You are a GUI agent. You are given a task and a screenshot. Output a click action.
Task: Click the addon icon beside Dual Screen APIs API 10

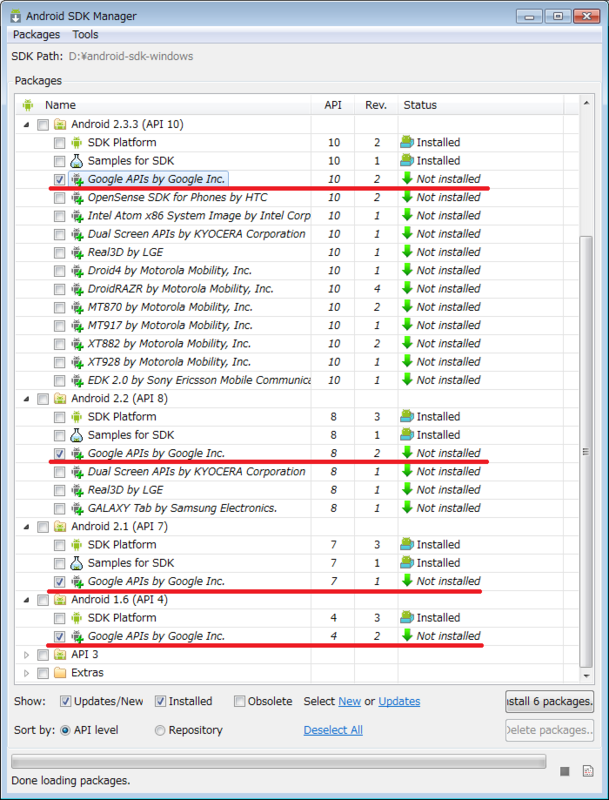pyautogui.click(x=77, y=235)
